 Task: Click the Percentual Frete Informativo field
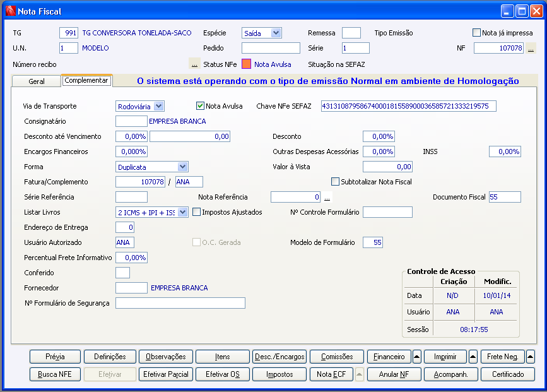click(131, 258)
